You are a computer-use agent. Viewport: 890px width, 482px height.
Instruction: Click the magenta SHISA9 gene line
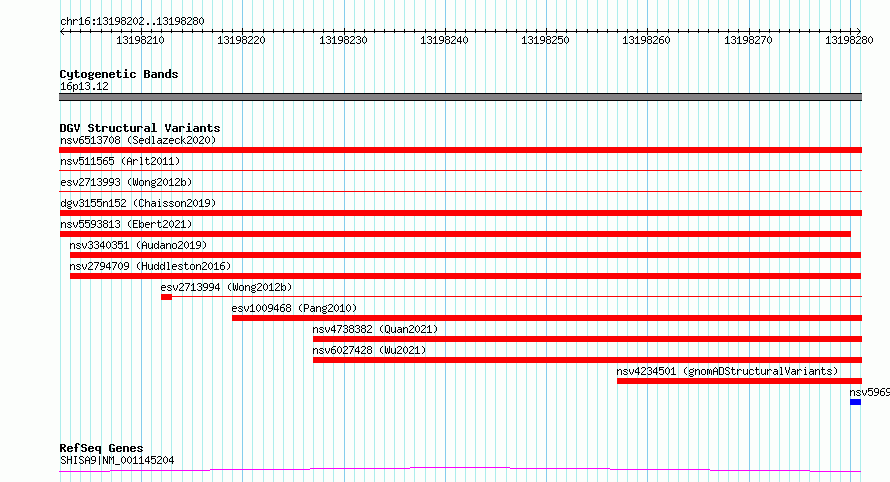[460, 470]
